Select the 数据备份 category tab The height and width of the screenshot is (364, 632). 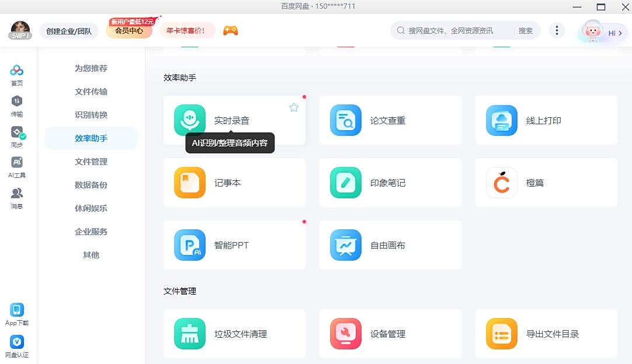pos(91,185)
